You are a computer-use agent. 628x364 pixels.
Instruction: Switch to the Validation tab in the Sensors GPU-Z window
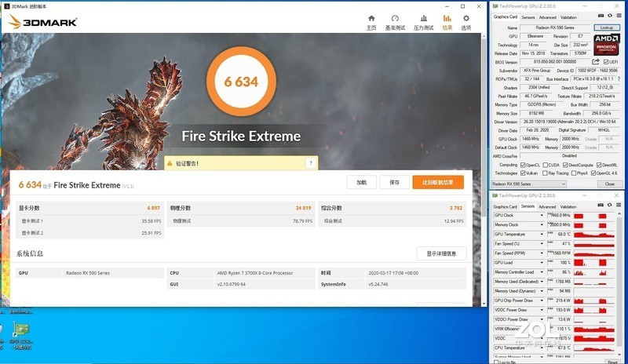point(568,206)
